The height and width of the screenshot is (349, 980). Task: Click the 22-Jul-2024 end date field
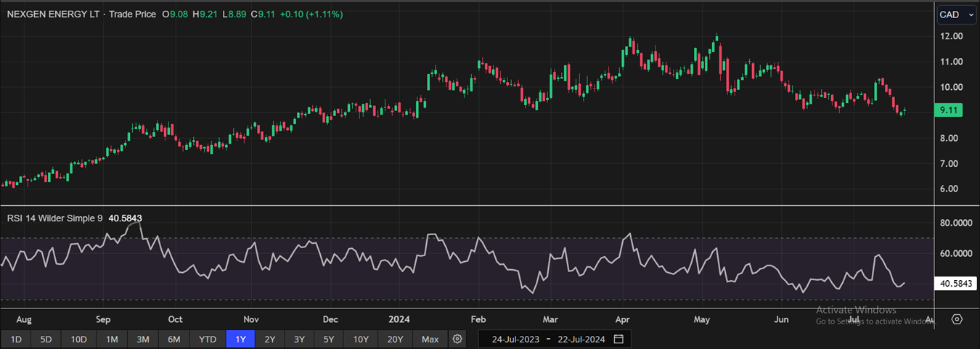(582, 339)
